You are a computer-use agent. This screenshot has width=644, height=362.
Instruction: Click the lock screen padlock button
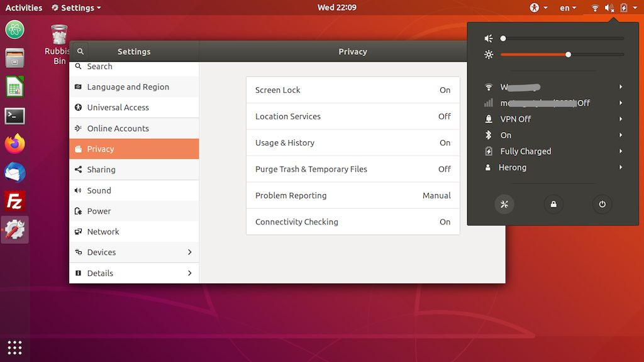tap(553, 204)
